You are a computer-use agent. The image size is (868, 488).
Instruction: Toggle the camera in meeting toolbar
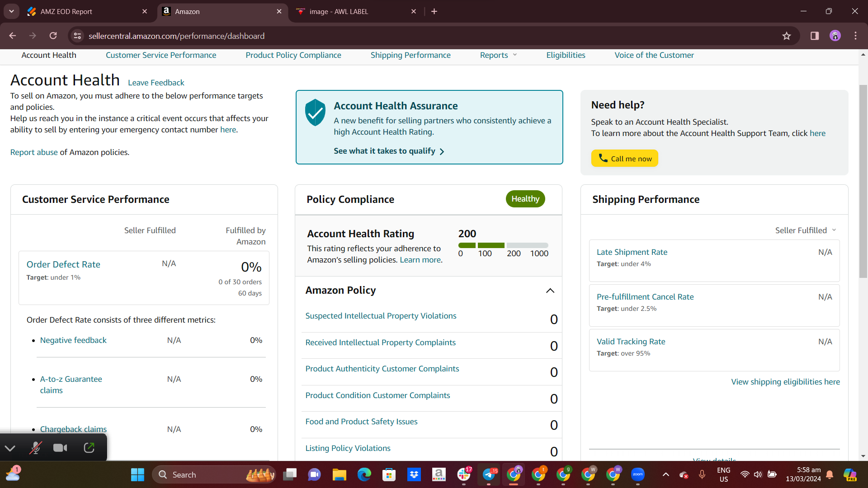click(x=60, y=448)
